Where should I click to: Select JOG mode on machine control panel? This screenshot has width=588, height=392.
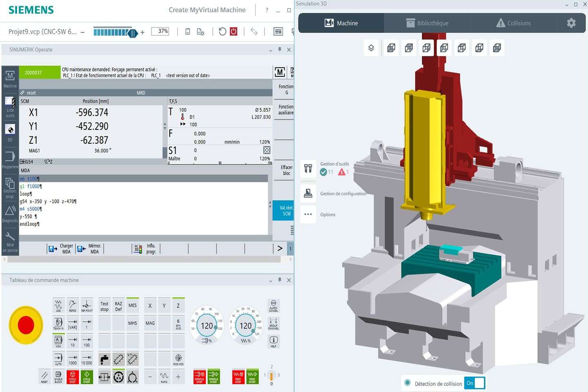click(x=58, y=306)
